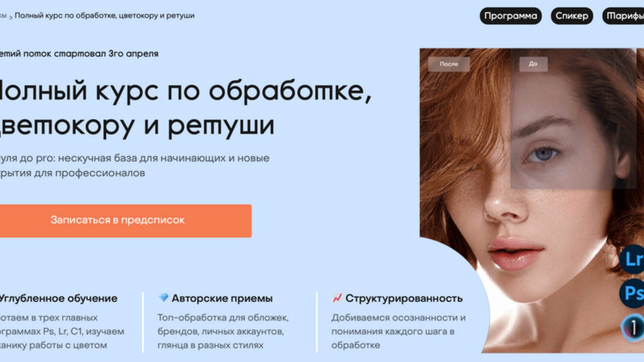644x362 pixels.
Task: Click the stream start date text
Action: pos(79,54)
